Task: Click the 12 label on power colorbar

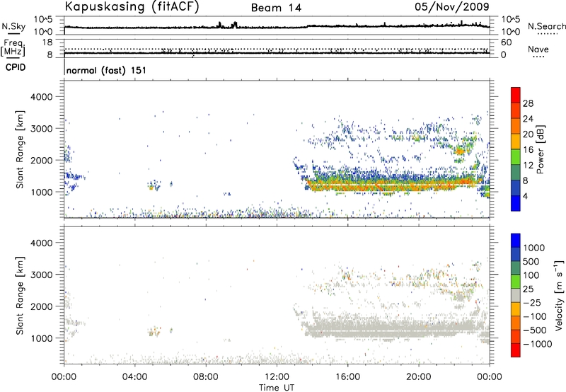Action: pyautogui.click(x=528, y=166)
